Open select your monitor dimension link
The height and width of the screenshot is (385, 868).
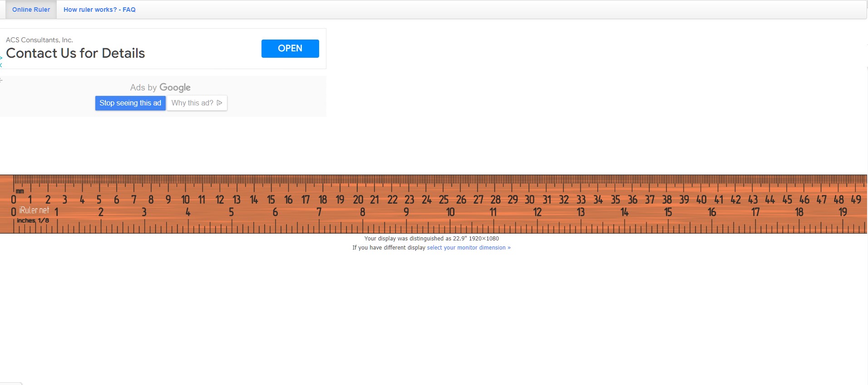click(x=469, y=248)
